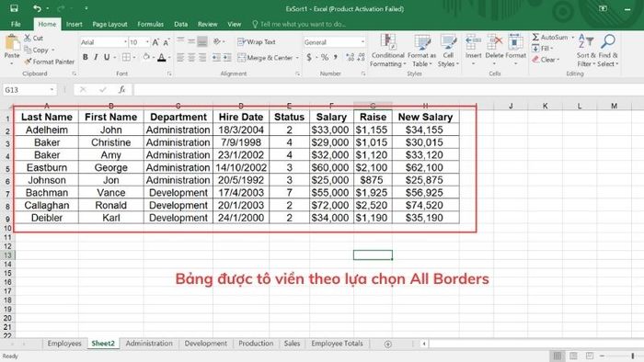644x362 pixels.
Task: Open Sort & Filter
Action: [x=586, y=51]
